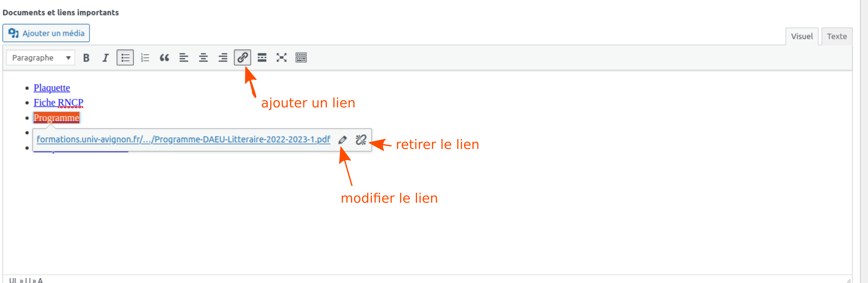Align text to the left
Viewport: 868px width, 283px height.
pyautogui.click(x=184, y=57)
